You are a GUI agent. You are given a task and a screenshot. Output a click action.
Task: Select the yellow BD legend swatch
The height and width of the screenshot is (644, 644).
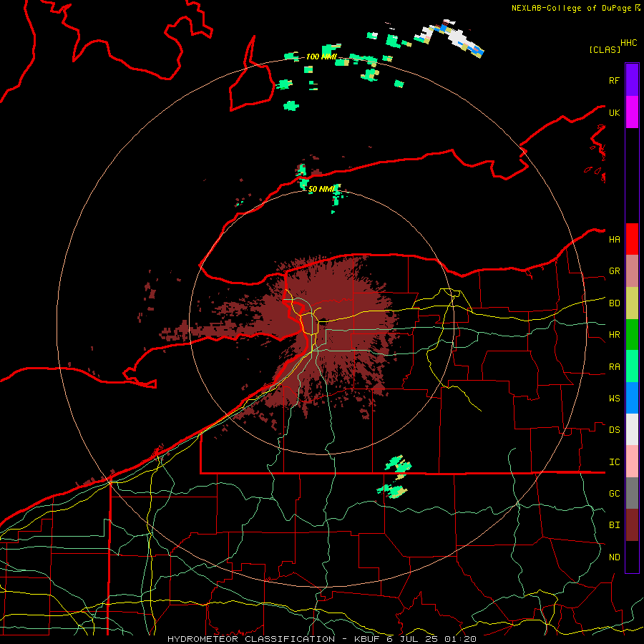[632, 303]
